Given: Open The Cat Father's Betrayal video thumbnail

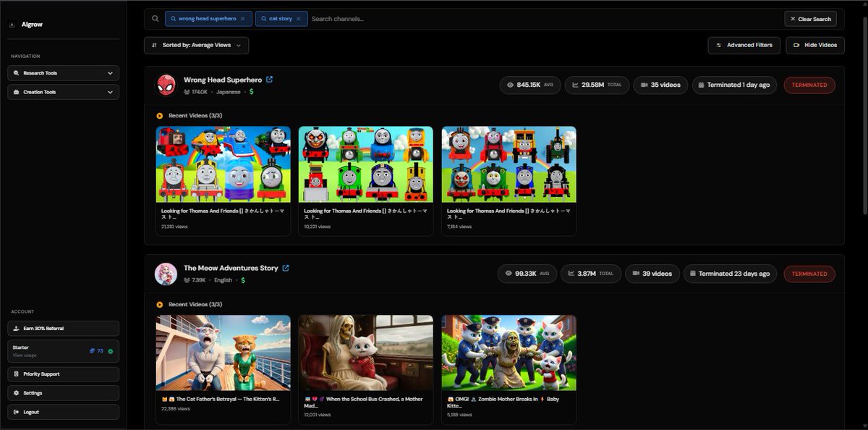Looking at the screenshot, I should 223,353.
